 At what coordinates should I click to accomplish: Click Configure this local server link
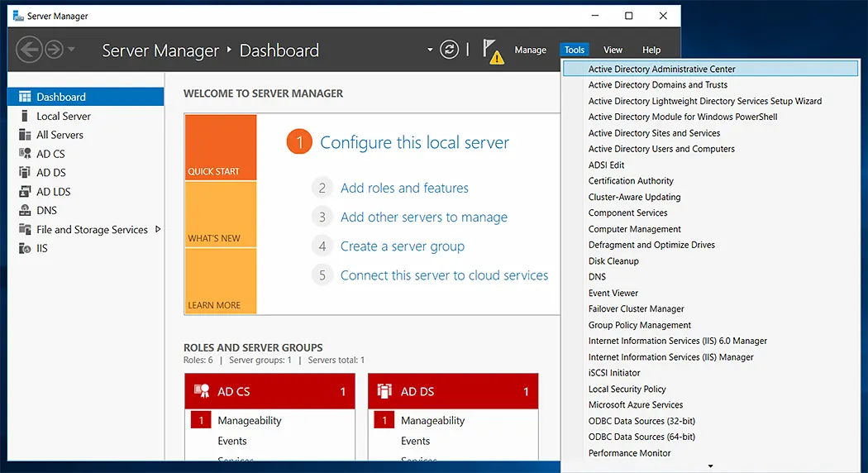[415, 142]
